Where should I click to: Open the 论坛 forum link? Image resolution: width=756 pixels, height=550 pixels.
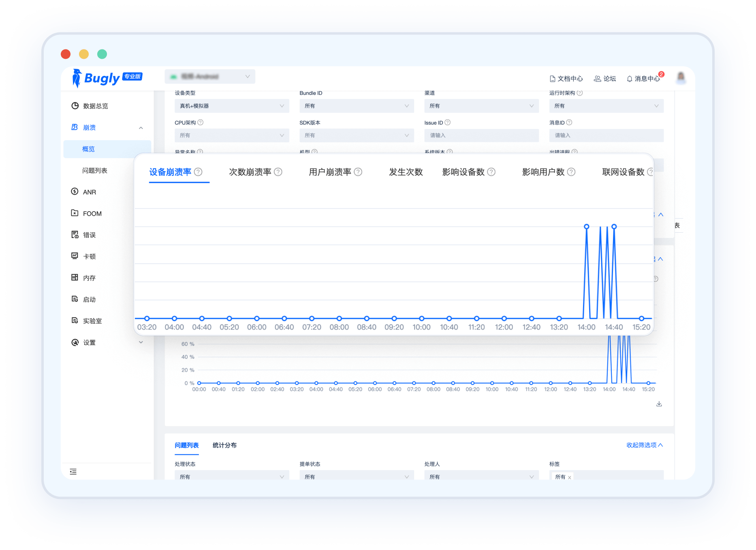605,79
